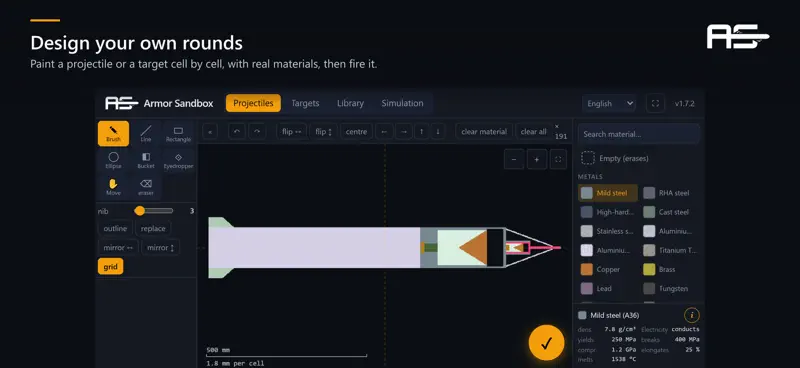This screenshot has height=368, width=800.
Task: Click the Search material field
Action: 639,134
